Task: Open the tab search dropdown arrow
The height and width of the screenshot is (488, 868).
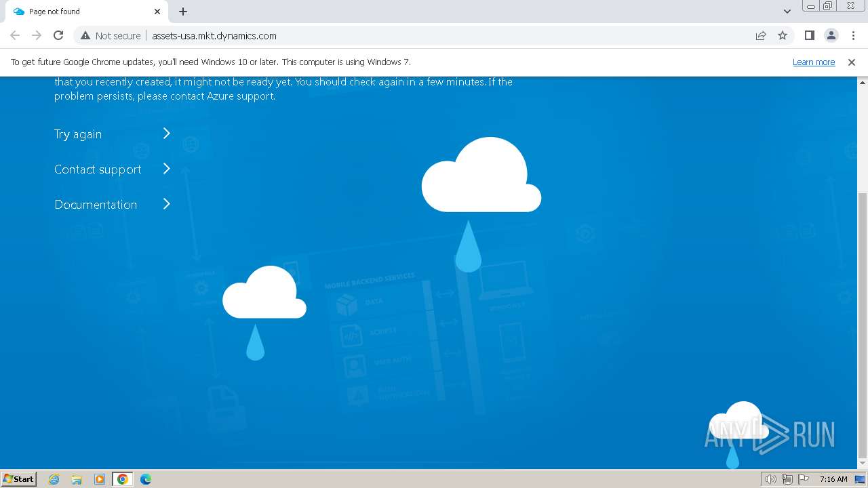Action: pyautogui.click(x=787, y=12)
